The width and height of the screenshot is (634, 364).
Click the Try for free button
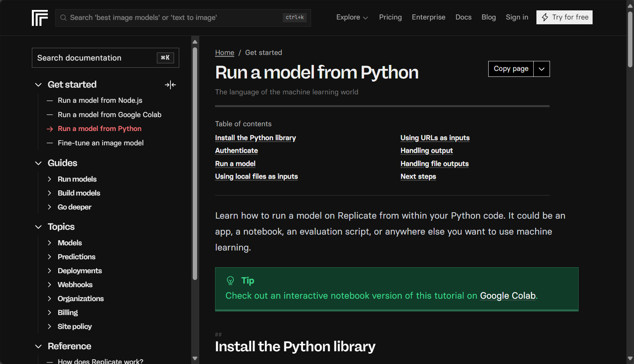(564, 17)
